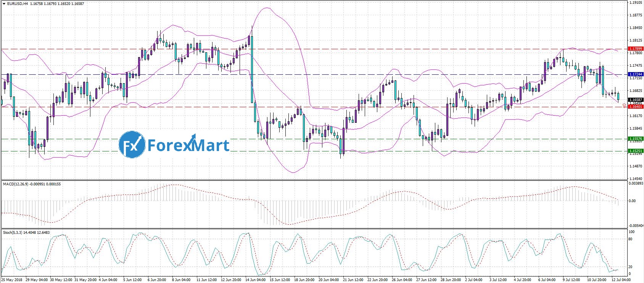Click the "18 Jun 20:00" time label

[x=304, y=280]
